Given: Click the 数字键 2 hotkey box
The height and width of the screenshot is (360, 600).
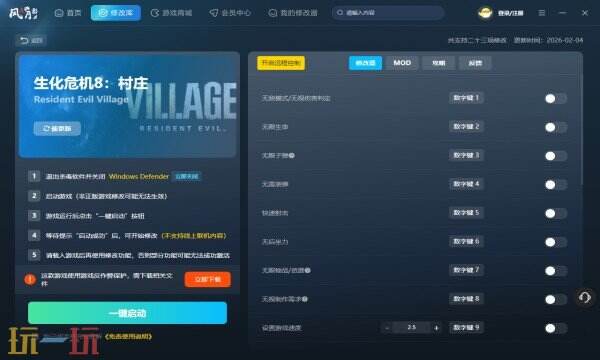Looking at the screenshot, I should [466, 126].
